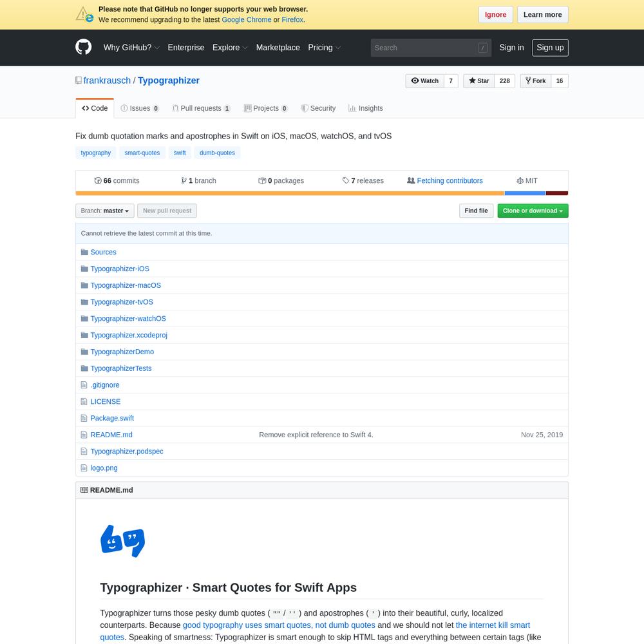Click the Find file button

tap(476, 211)
